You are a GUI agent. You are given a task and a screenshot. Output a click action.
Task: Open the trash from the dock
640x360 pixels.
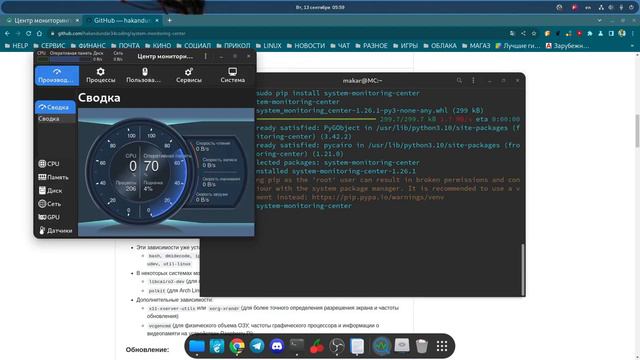[422, 346]
